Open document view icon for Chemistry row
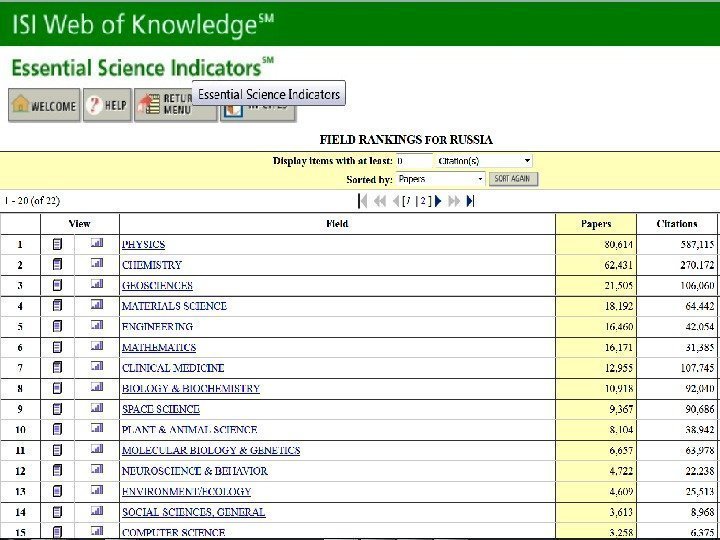This screenshot has width=720, height=540. click(x=57, y=264)
